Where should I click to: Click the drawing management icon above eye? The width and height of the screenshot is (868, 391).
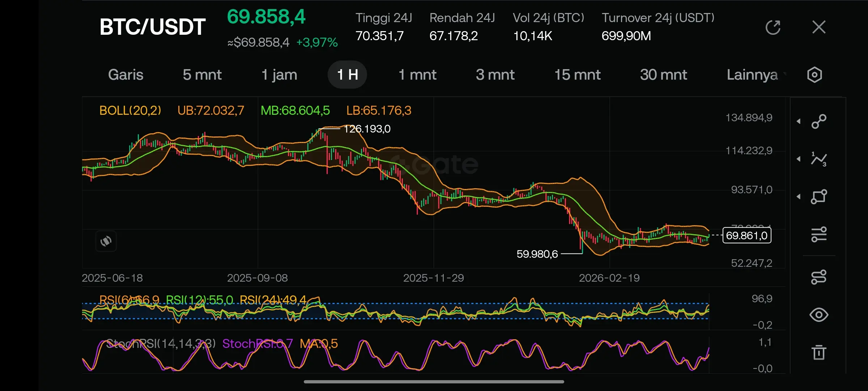coord(819,277)
